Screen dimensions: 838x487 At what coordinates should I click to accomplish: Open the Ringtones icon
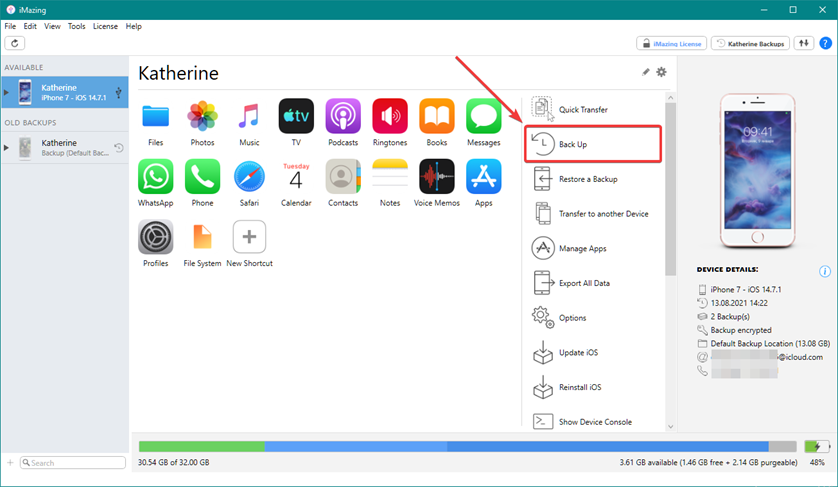(x=390, y=115)
